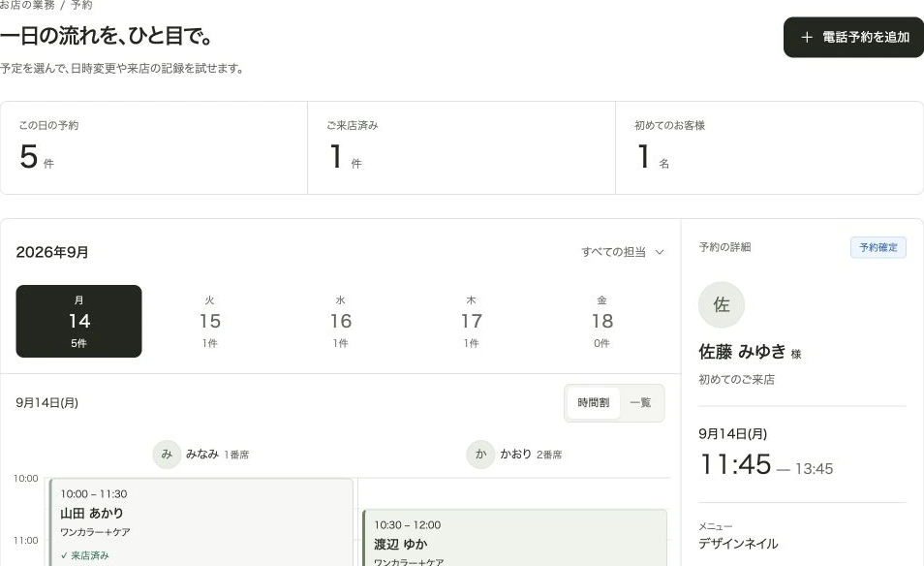Switch to 一覧 list view
The height and width of the screenshot is (566, 924).
(640, 402)
